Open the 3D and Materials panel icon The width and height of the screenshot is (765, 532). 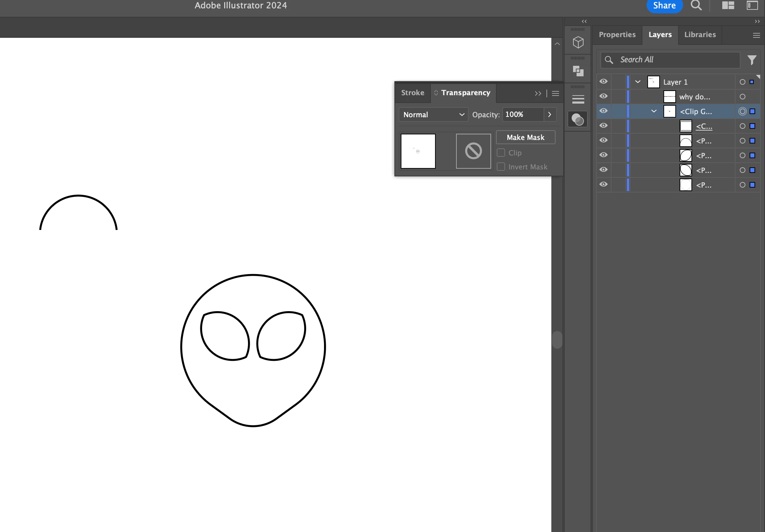[x=578, y=43]
